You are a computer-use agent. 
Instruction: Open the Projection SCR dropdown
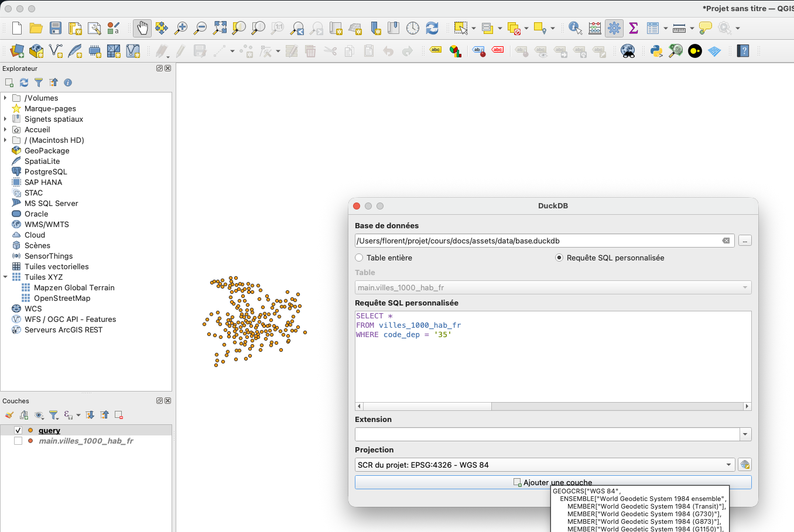(x=545, y=465)
